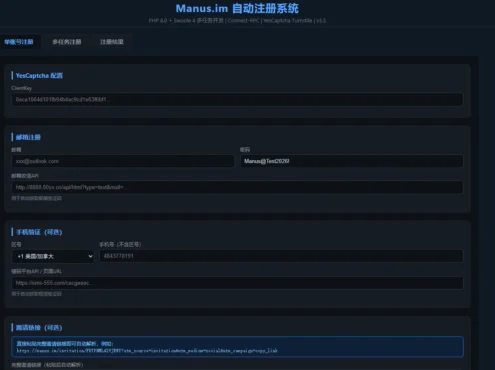495x370 pixels.
Task: Click the phone number input field
Action: (281, 256)
